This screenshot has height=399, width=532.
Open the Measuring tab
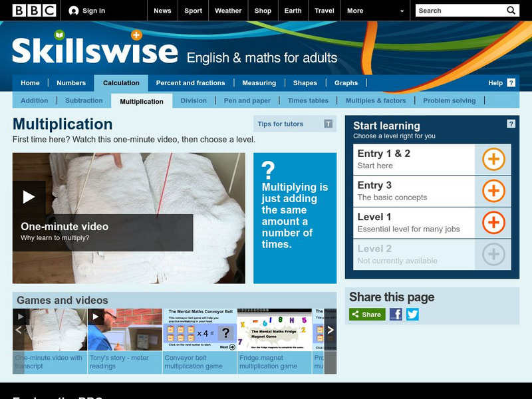pyautogui.click(x=259, y=82)
